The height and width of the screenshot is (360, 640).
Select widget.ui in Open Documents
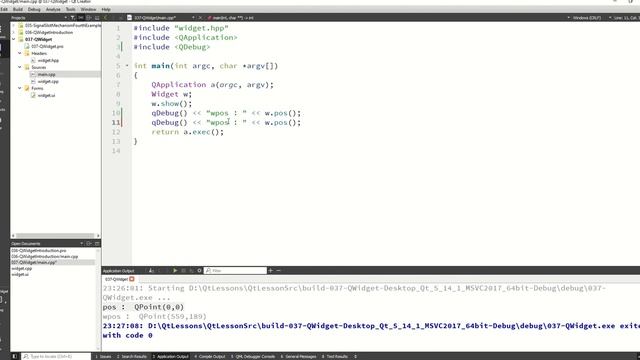click(x=20, y=274)
